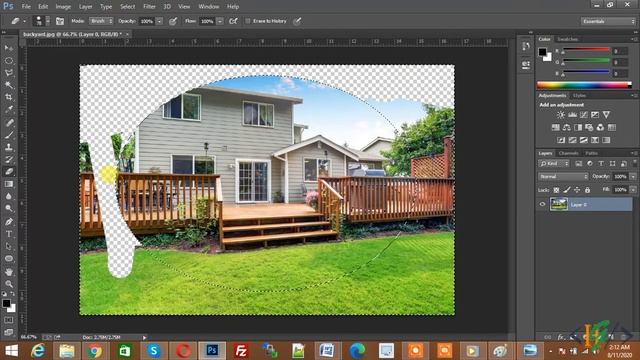
Task: Select the Gradient tool
Action: click(x=9, y=184)
